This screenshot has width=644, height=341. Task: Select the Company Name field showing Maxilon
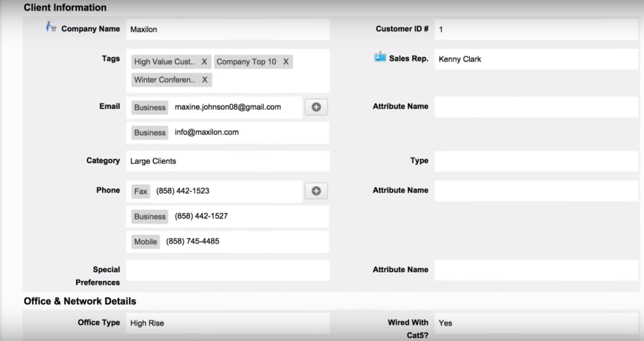point(228,29)
